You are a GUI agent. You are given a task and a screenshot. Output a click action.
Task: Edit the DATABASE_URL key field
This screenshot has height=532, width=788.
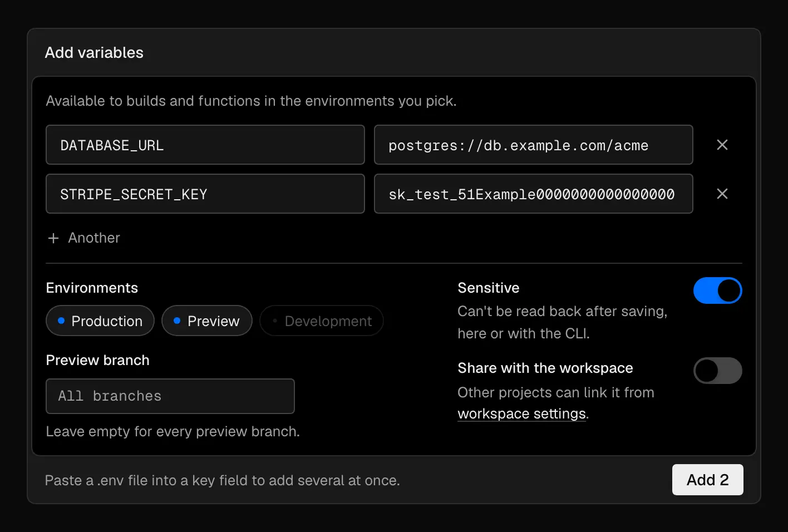[205, 145]
